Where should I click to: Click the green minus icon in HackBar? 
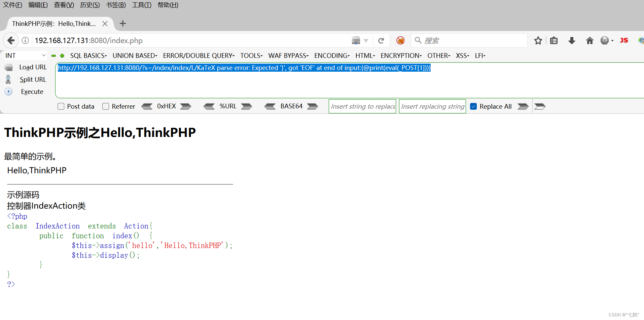point(53,56)
